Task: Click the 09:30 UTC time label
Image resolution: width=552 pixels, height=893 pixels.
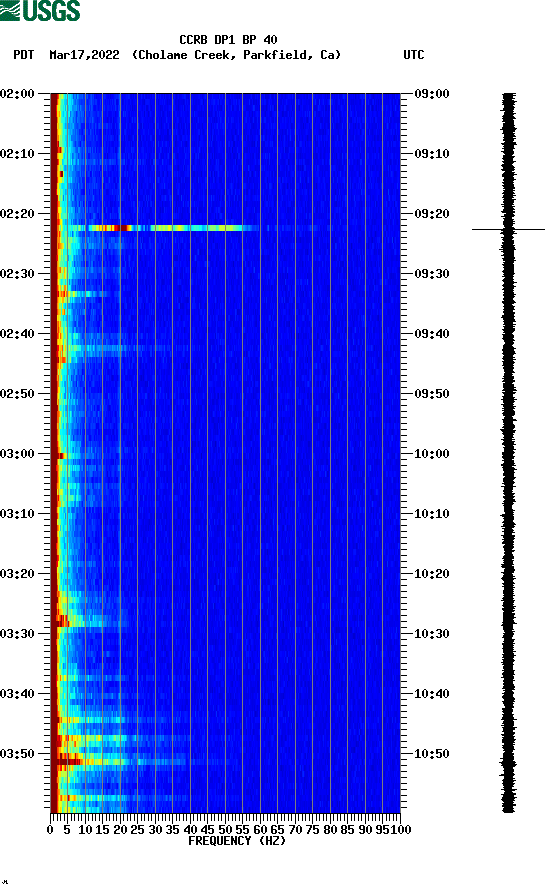Action: click(432, 273)
